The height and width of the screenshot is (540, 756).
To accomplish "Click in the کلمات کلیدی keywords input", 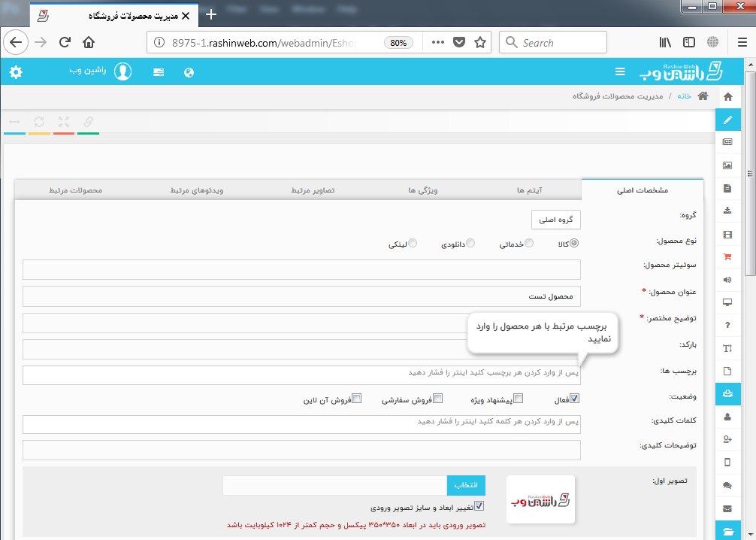I will click(x=301, y=424).
